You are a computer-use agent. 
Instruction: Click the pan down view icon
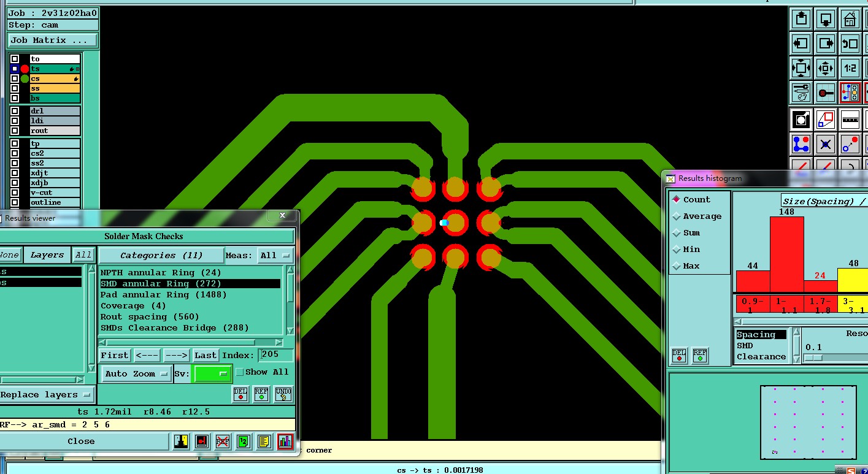[826, 19]
